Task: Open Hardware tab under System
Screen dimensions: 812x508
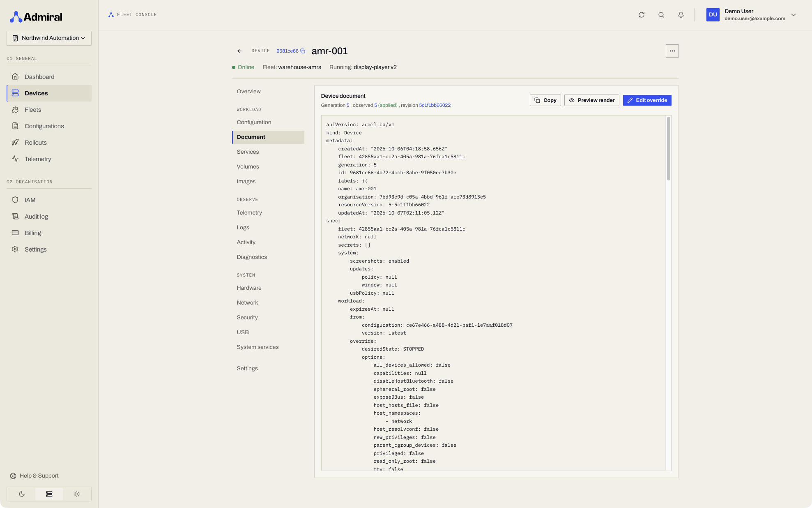Action: click(268, 288)
